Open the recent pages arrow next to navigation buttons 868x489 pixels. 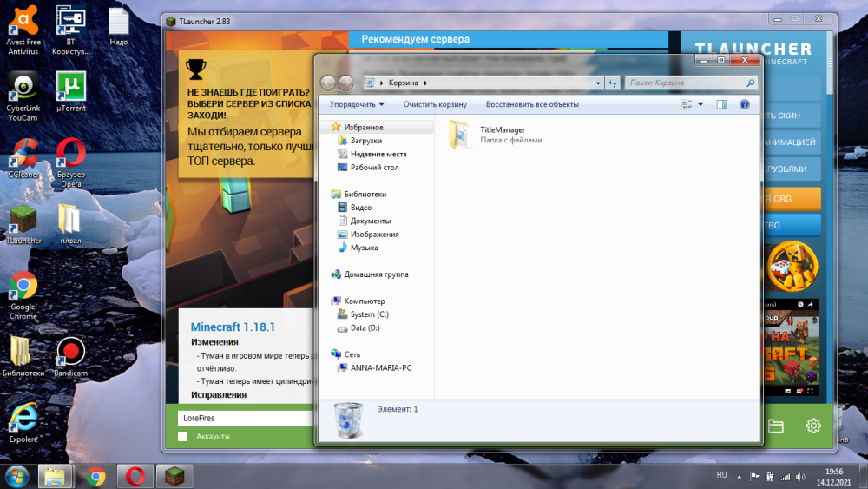[x=358, y=83]
